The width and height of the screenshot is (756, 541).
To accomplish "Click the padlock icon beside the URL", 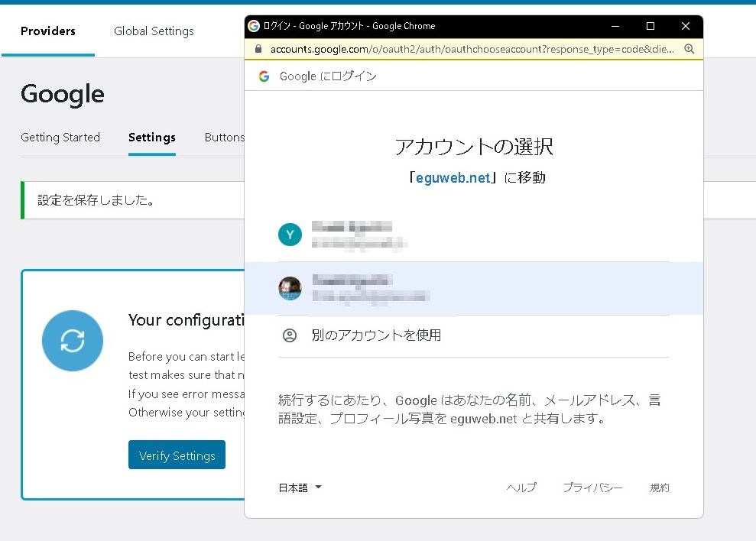I will click(258, 49).
